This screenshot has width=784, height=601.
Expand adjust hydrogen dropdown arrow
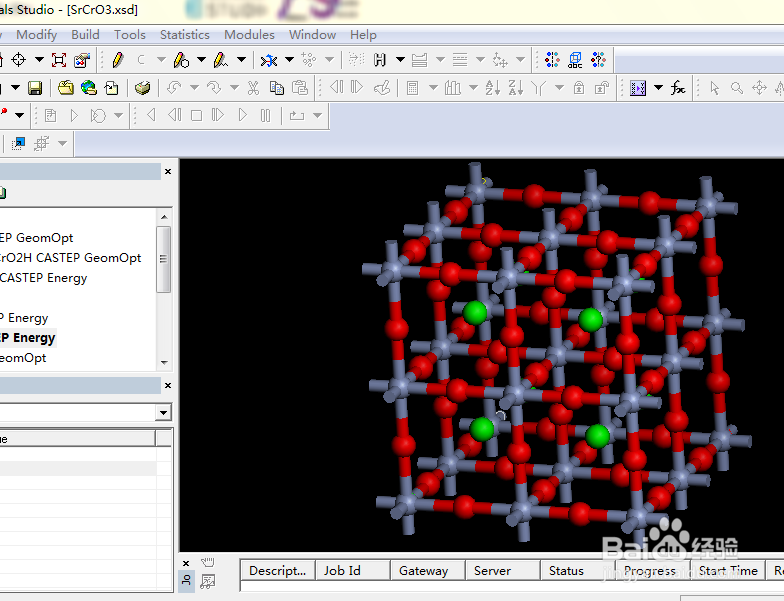coord(400,60)
